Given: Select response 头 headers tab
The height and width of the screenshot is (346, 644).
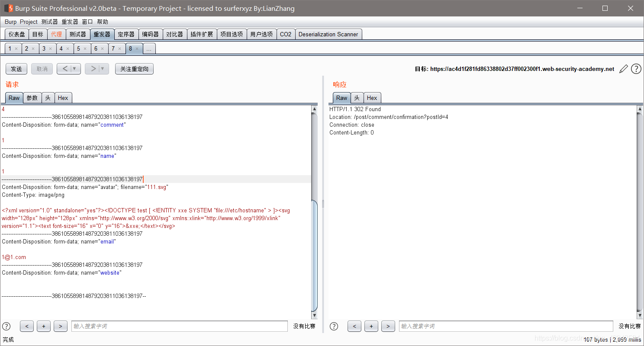Looking at the screenshot, I should pos(357,98).
